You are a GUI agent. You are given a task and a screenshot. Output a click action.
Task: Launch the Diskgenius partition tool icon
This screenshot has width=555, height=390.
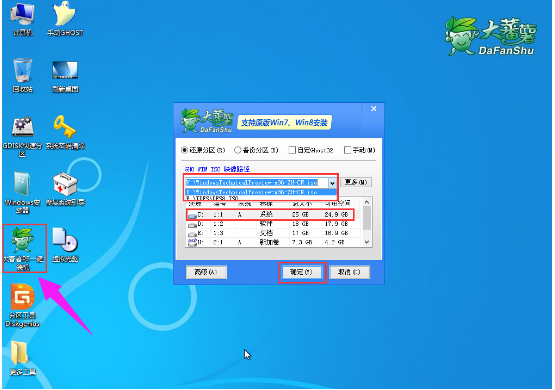coord(23,305)
